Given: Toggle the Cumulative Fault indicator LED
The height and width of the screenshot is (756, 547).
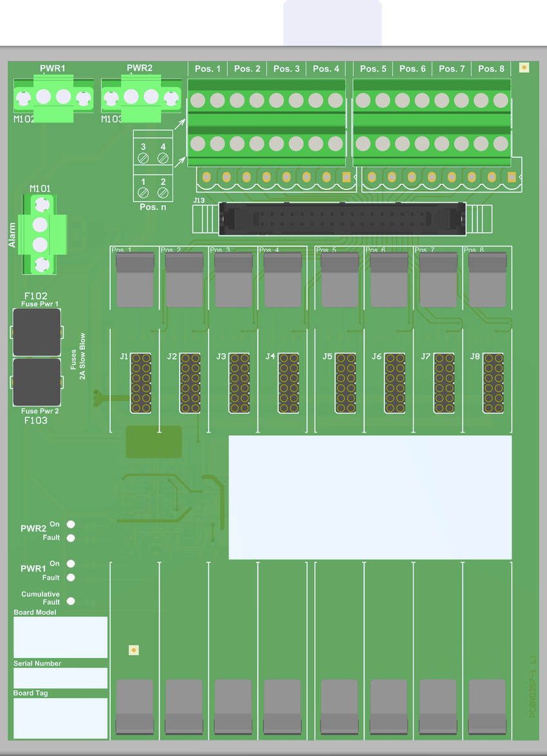Looking at the screenshot, I should tap(71, 601).
